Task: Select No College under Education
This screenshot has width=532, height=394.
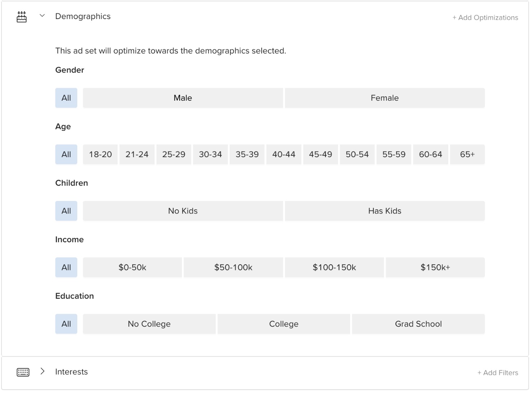Action: coord(149,324)
